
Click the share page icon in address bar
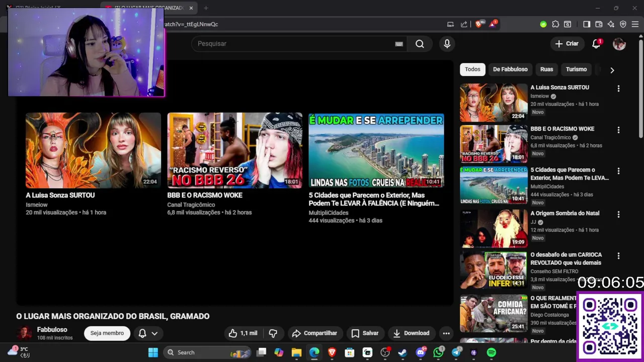pos(464,24)
